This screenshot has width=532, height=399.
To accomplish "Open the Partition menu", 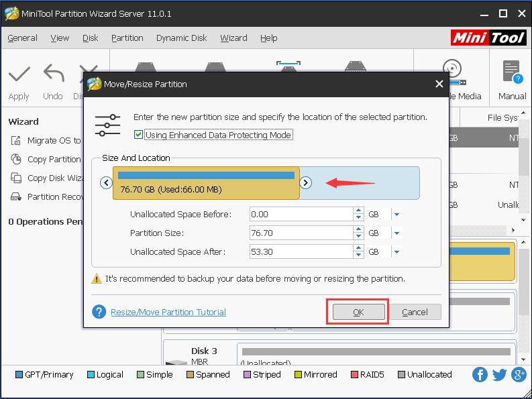I will click(127, 38).
